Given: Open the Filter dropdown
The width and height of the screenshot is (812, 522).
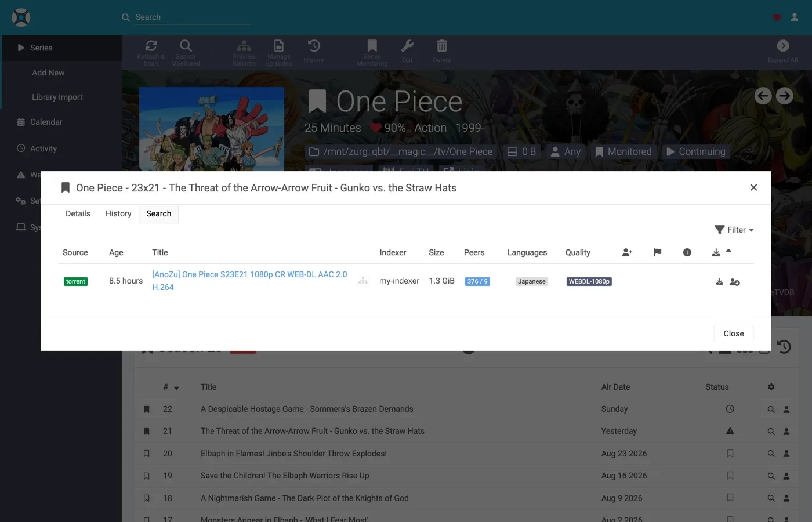Looking at the screenshot, I should pos(734,230).
